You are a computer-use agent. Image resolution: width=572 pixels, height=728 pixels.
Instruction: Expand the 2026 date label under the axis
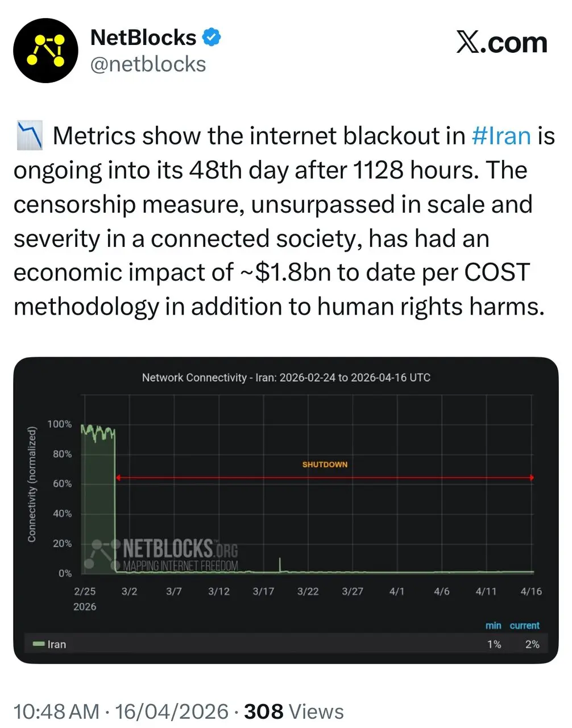[84, 606]
